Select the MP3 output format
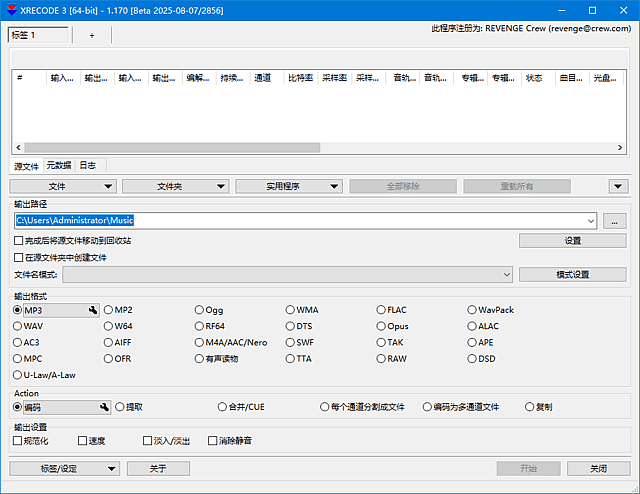Image resolution: width=640 pixels, height=494 pixels. coord(17,310)
